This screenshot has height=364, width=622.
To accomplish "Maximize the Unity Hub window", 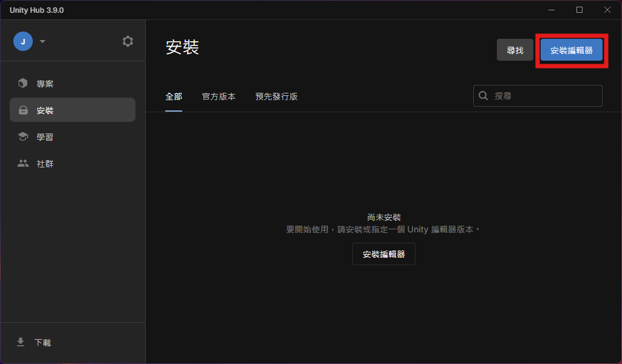I will click(579, 10).
